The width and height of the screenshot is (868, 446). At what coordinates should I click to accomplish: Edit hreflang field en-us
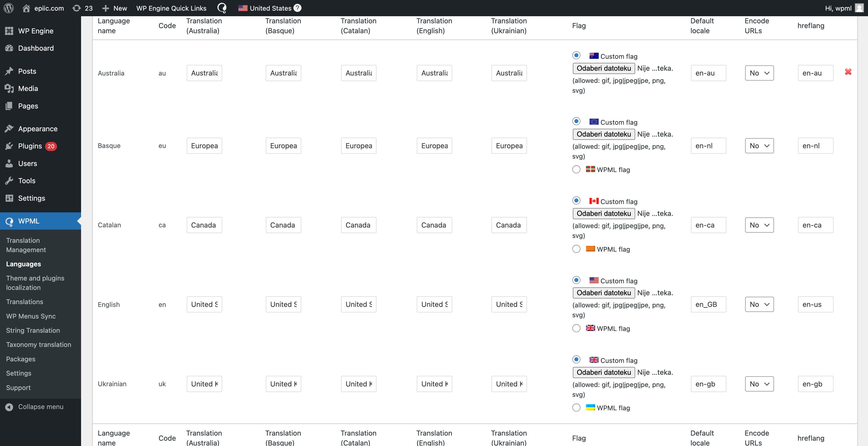click(x=816, y=304)
